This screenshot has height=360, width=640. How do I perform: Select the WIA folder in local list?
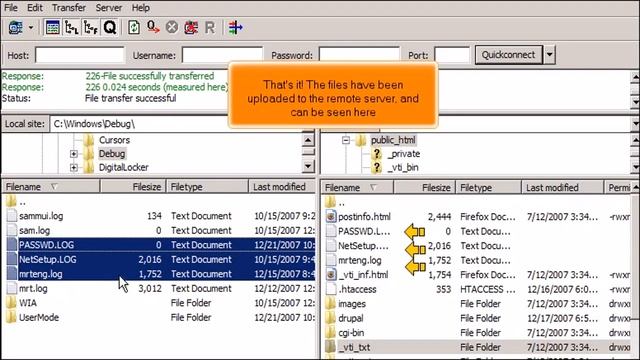(28, 303)
